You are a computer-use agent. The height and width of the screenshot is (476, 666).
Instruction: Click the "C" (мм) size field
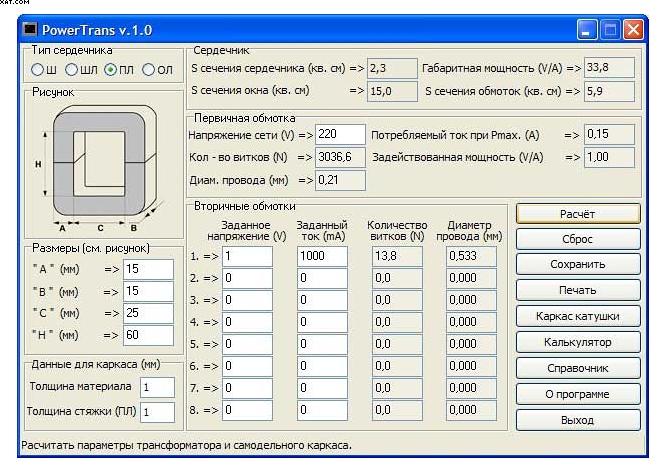click(148, 313)
